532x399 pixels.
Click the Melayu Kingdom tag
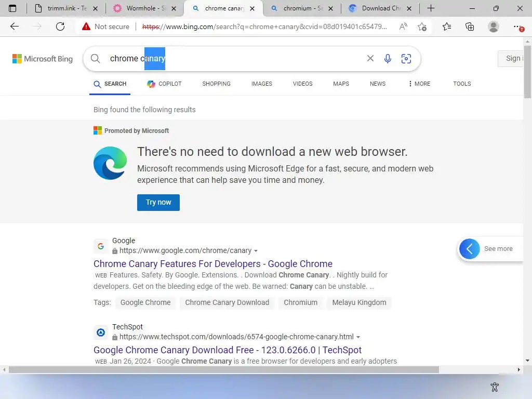pyautogui.click(x=359, y=303)
